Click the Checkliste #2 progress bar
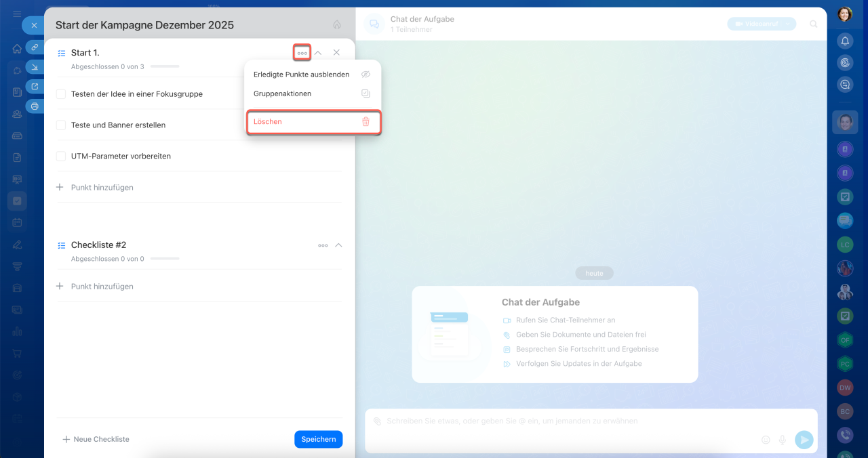 165,259
